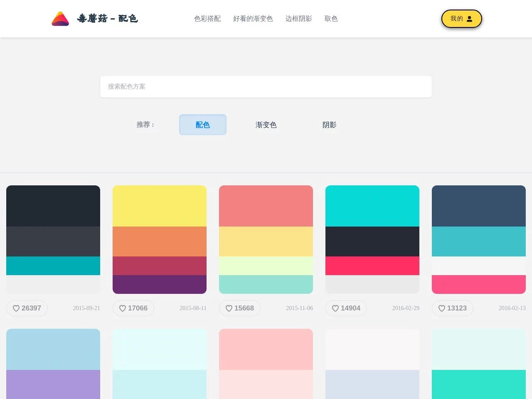Open 色彩搭配 in the top navigation

click(207, 19)
